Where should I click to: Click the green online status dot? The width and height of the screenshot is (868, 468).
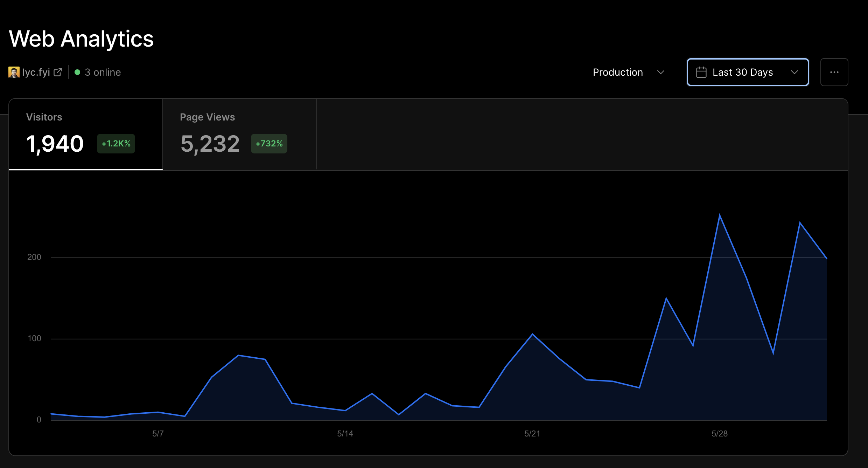(77, 72)
